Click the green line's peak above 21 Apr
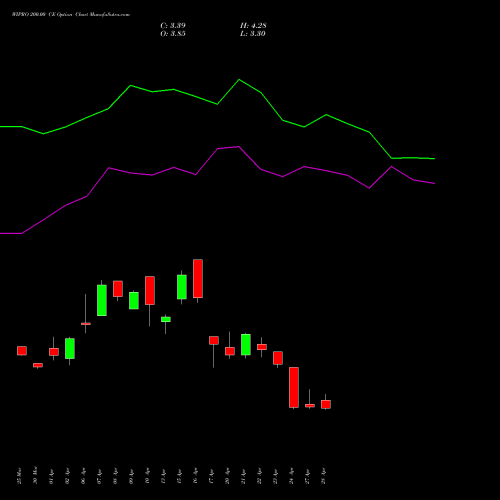 tap(239, 80)
